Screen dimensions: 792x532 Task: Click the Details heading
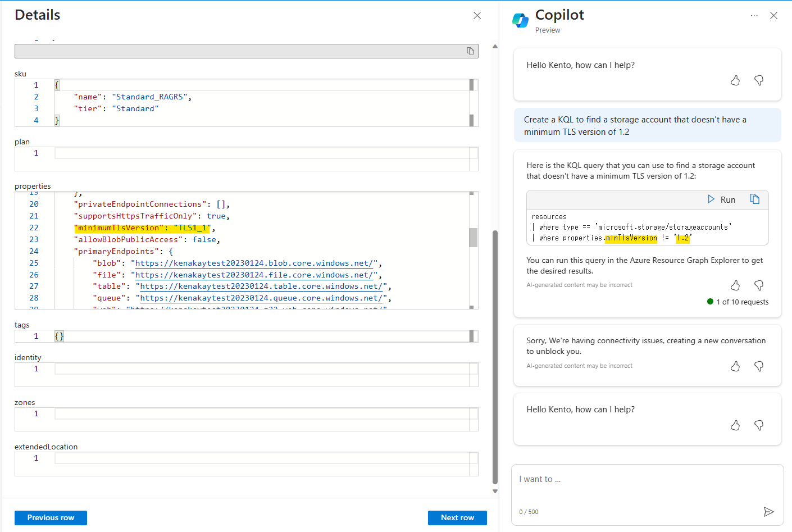click(38, 15)
